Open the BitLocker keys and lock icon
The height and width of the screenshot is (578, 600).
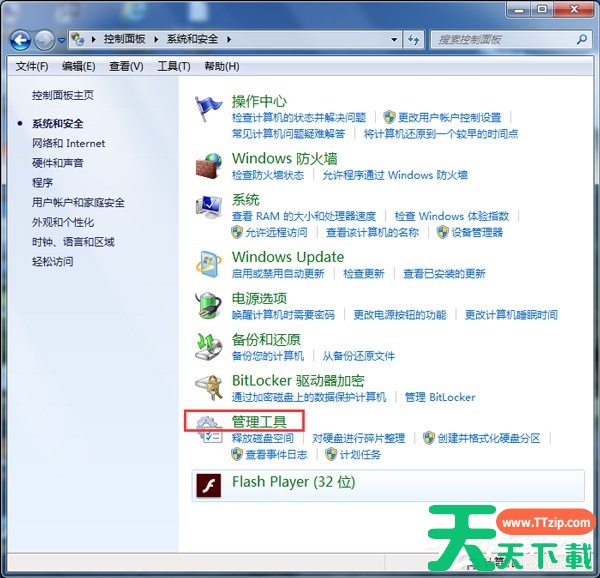(x=209, y=388)
